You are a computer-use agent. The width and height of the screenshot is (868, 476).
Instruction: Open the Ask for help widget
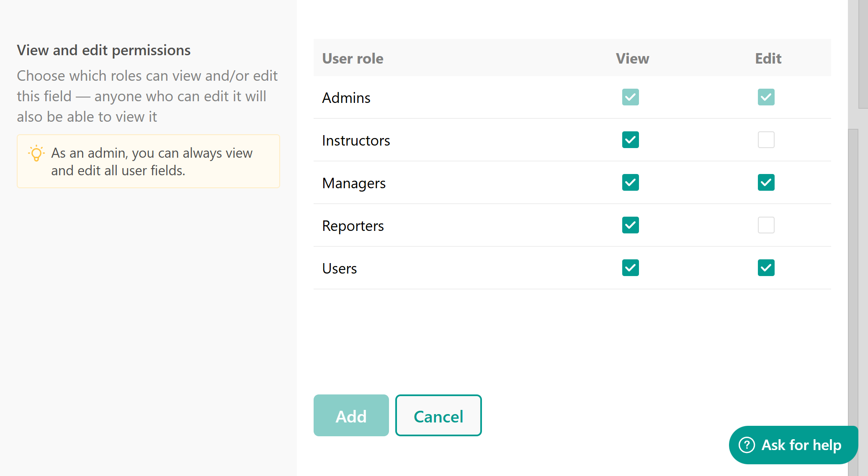(x=793, y=445)
